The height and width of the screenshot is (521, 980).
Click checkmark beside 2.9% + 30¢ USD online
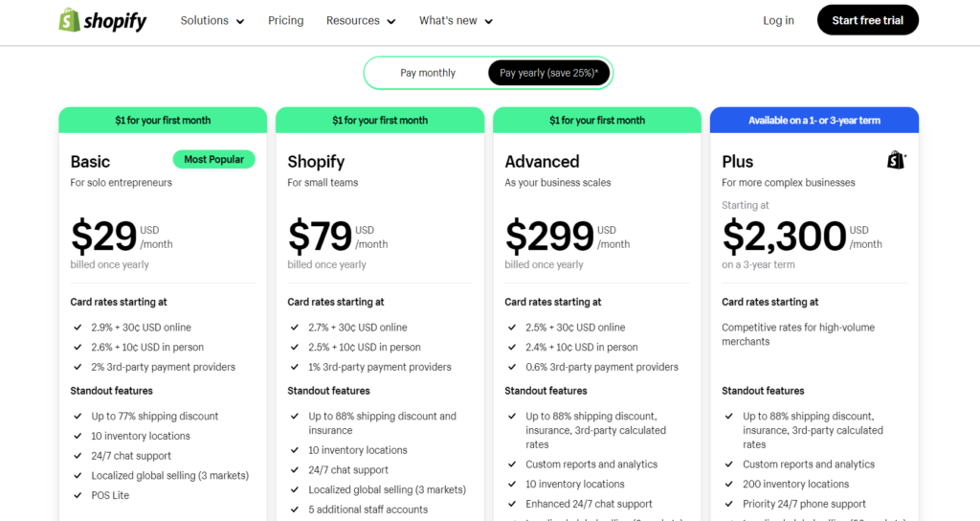point(78,328)
